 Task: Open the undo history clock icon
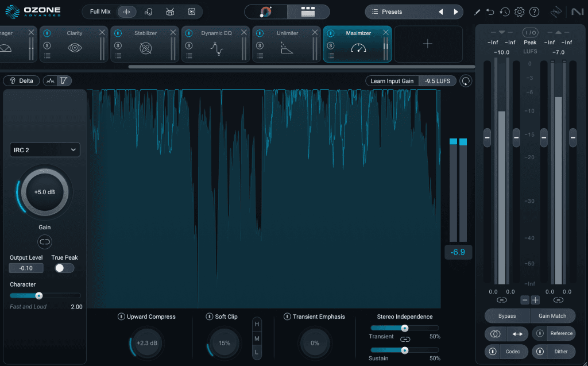(505, 12)
